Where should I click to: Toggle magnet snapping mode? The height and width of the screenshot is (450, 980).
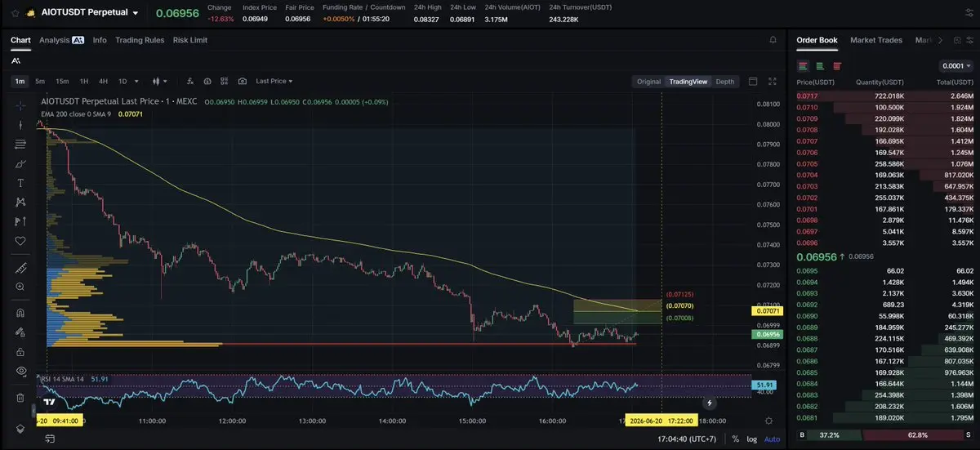20,312
